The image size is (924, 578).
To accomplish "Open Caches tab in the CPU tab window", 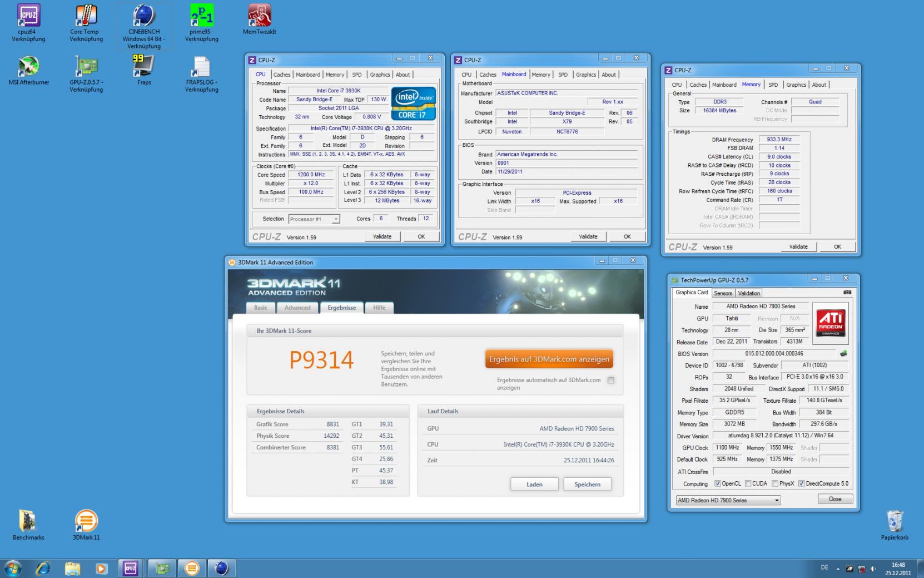I will coord(282,75).
